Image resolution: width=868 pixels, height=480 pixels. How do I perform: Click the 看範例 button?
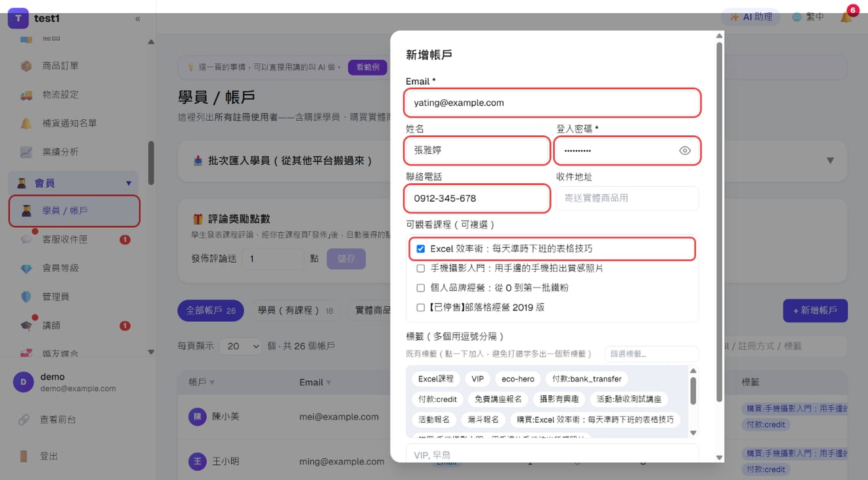click(368, 67)
